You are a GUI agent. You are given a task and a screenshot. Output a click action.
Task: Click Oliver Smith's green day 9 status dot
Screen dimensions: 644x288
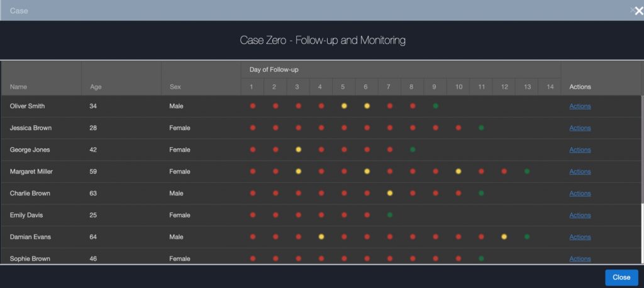(435, 106)
